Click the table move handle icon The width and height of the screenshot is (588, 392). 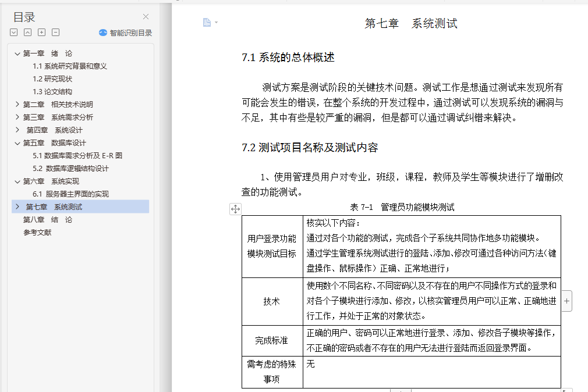coord(236,209)
